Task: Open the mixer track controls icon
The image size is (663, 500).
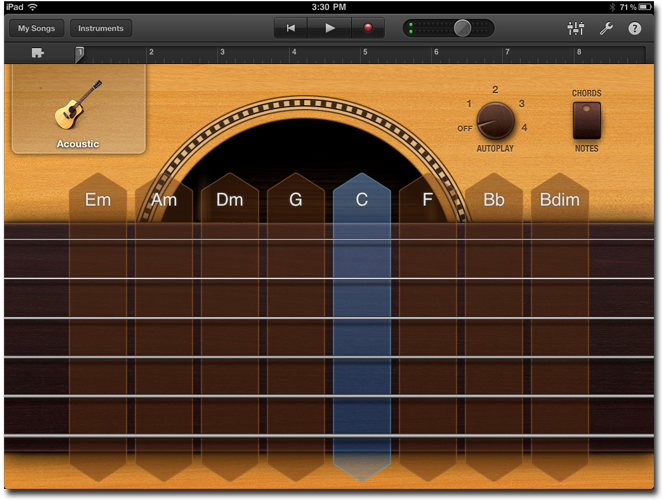Action: coord(575,28)
